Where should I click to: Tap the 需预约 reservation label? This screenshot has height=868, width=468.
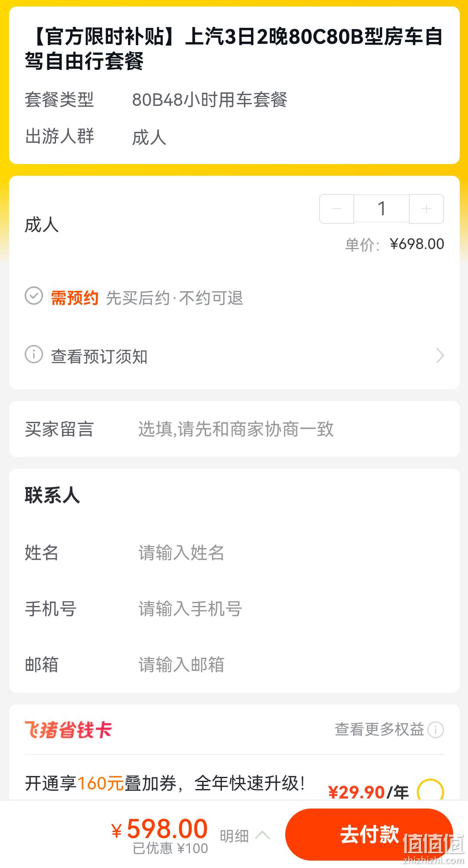[75, 298]
